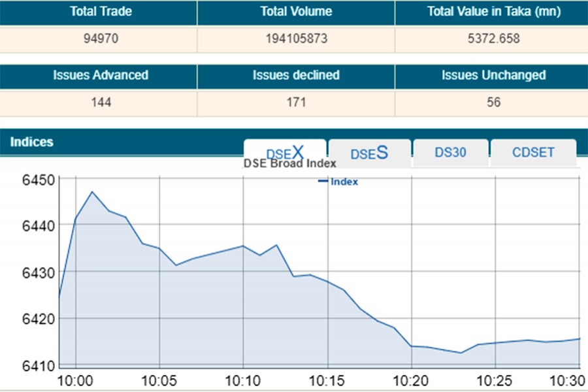Click the Indices section heading
Image resolution: width=588 pixels, height=392 pixels.
pyautogui.click(x=32, y=142)
